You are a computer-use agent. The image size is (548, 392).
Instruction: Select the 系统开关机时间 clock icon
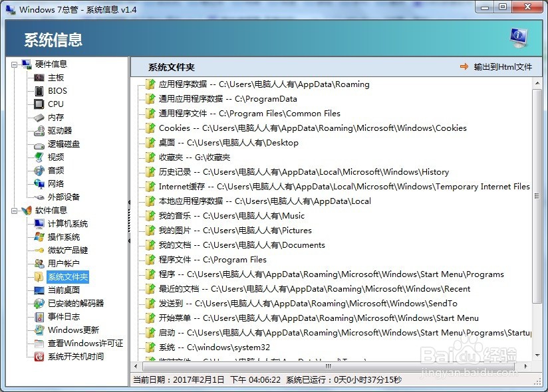pyautogui.click(x=39, y=356)
